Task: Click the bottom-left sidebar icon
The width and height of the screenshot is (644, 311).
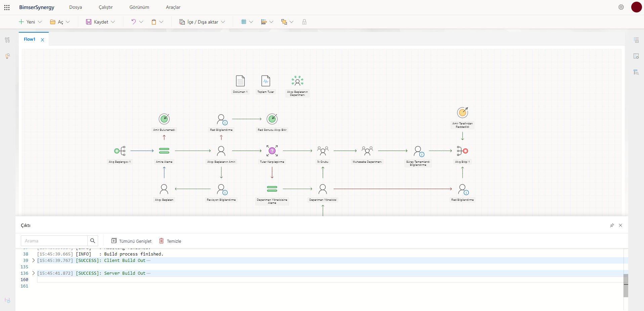Action: pos(7,300)
